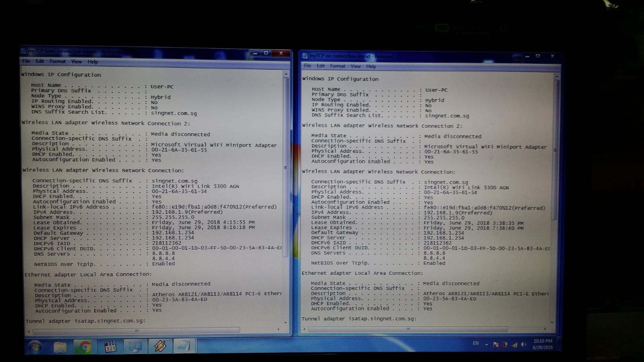The width and height of the screenshot is (644, 362).
Task: Click 'Tunnel adapter isatap.singnet.com.sg' in left window
Action: (x=85, y=321)
